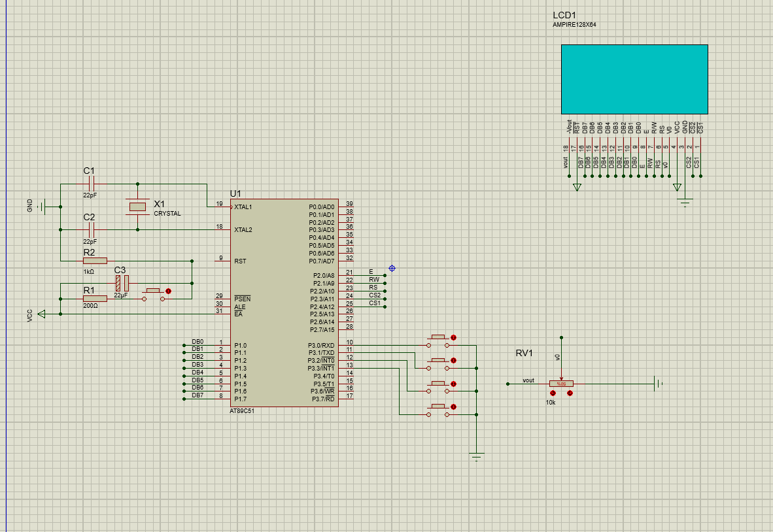Click right red adjust dot under RV1

(570, 393)
